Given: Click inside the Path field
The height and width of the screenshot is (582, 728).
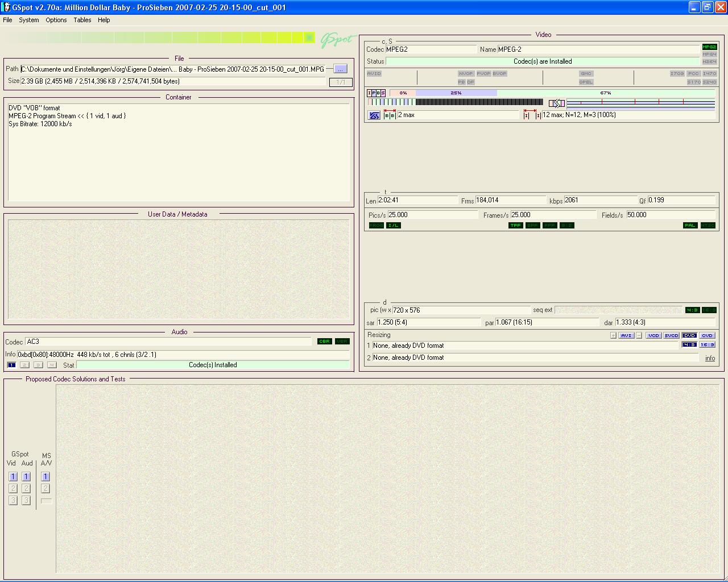Looking at the screenshot, I should click(173, 69).
